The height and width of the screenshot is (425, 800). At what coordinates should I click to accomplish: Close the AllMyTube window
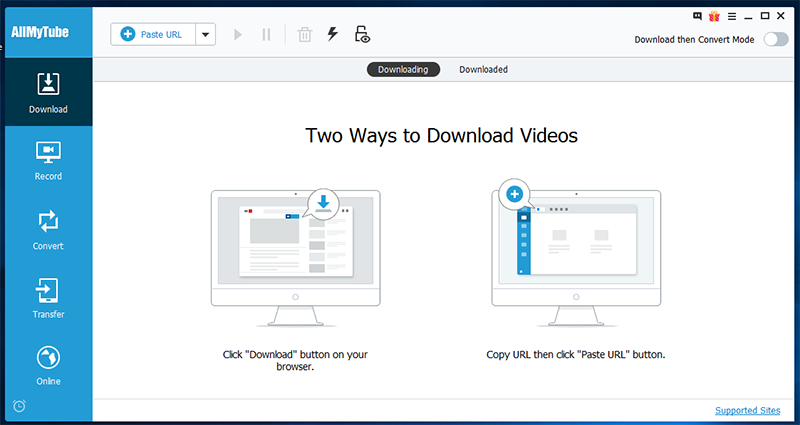781,16
